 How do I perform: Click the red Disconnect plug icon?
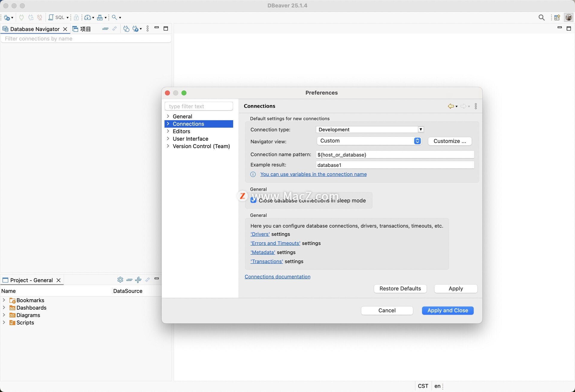[x=40, y=17]
